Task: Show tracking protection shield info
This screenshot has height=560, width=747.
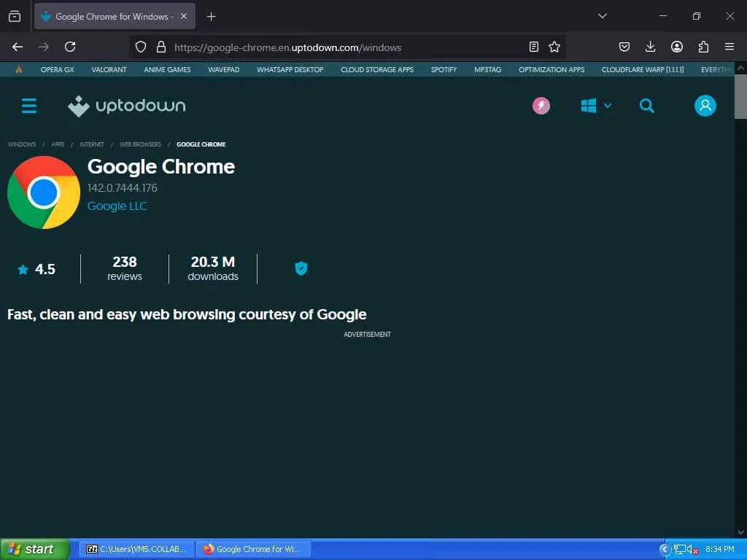Action: pos(141,47)
